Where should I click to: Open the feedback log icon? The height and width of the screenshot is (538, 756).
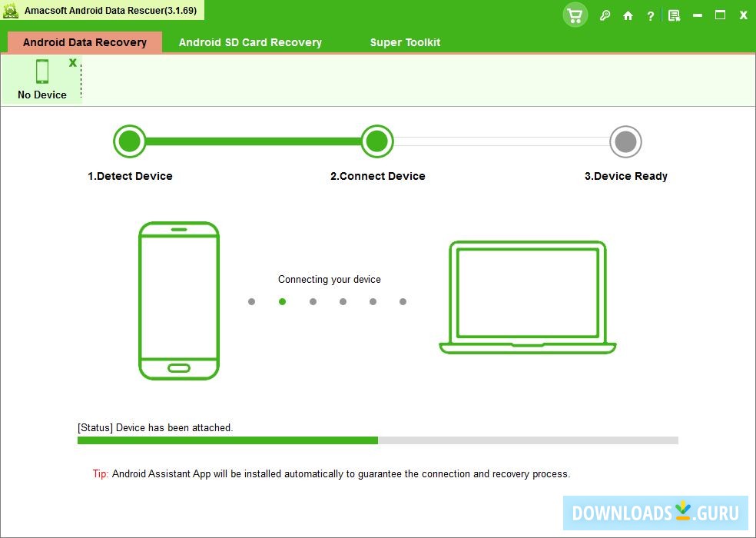click(674, 16)
